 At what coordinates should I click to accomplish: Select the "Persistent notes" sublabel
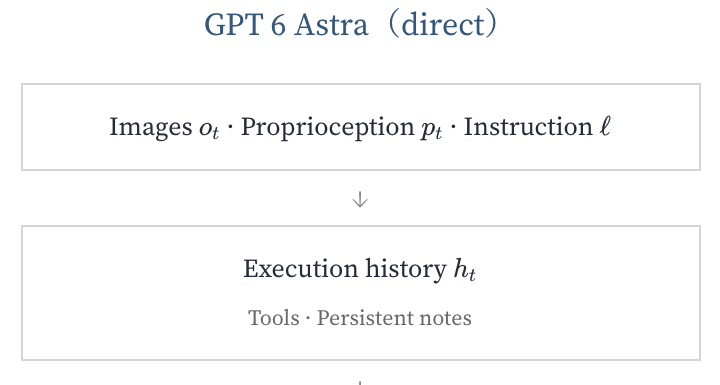[x=394, y=318]
